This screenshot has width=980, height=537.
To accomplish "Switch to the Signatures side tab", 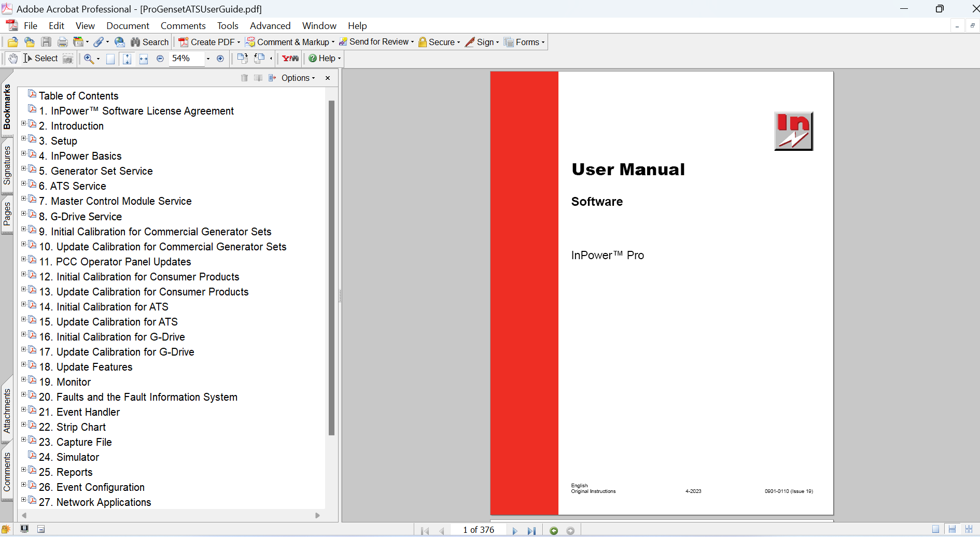I will click(x=7, y=165).
